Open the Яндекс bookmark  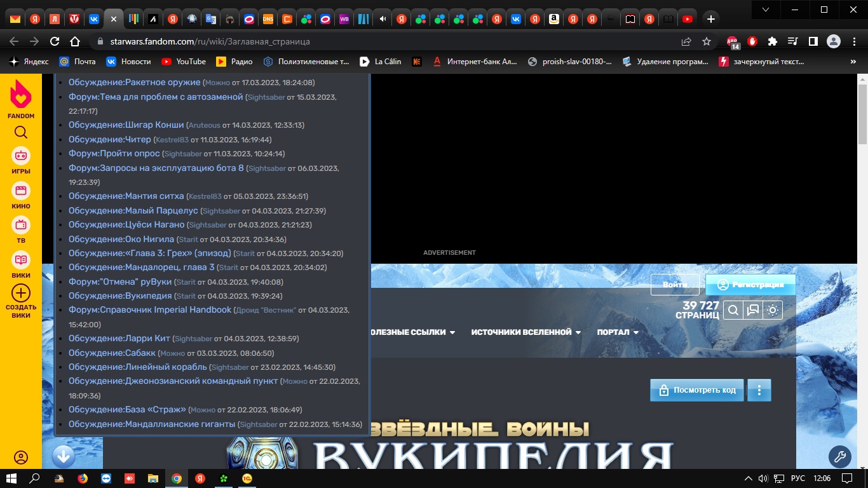(x=29, y=62)
